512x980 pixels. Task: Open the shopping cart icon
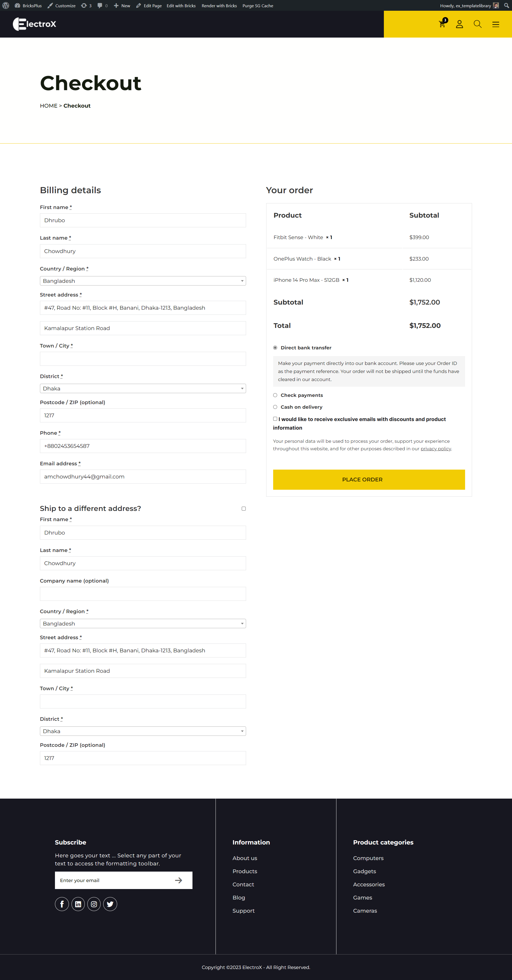coord(442,24)
